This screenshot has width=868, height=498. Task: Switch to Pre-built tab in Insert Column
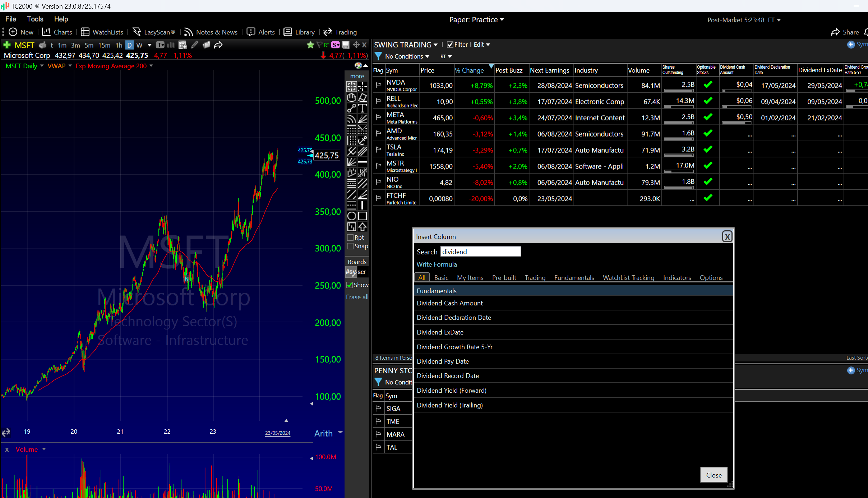504,277
